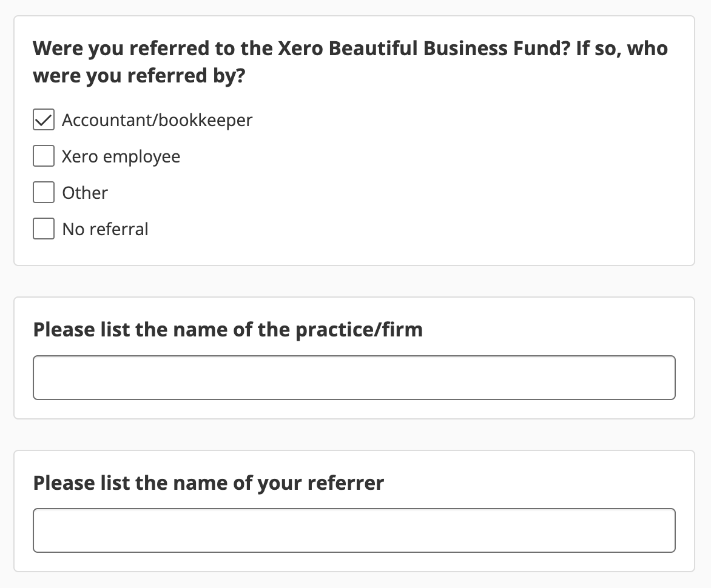Select the 'Other' option label text
The width and height of the screenshot is (711, 588).
coord(85,193)
